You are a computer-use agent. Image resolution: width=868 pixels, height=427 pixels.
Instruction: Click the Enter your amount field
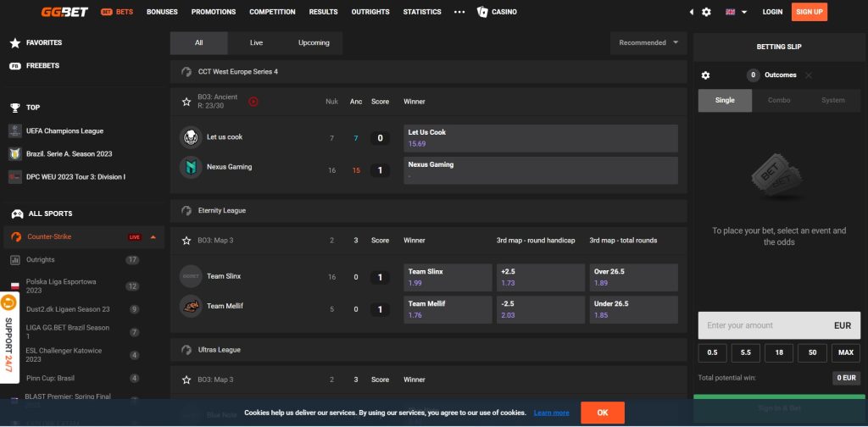pos(763,325)
